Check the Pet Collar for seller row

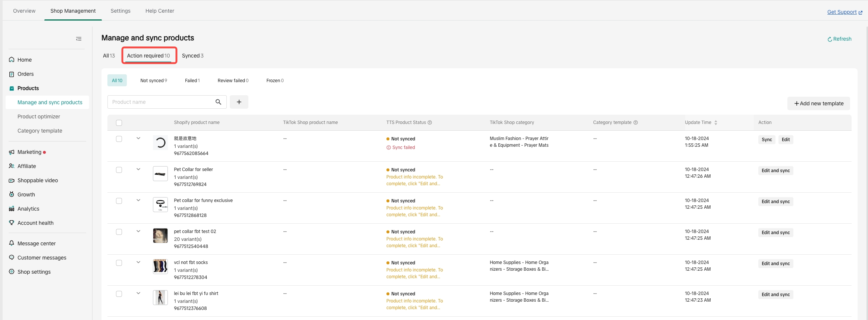coord(119,170)
